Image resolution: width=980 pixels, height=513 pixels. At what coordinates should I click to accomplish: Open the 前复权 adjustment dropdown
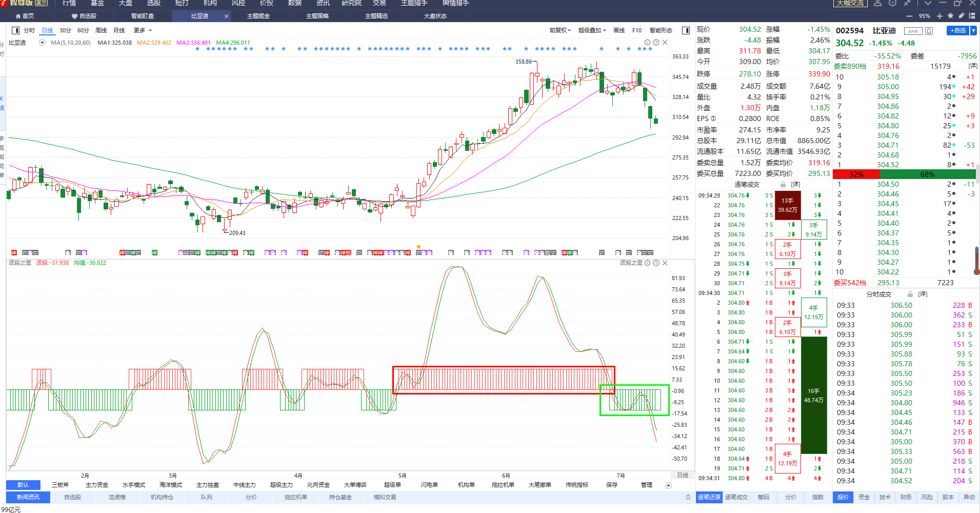[x=560, y=30]
